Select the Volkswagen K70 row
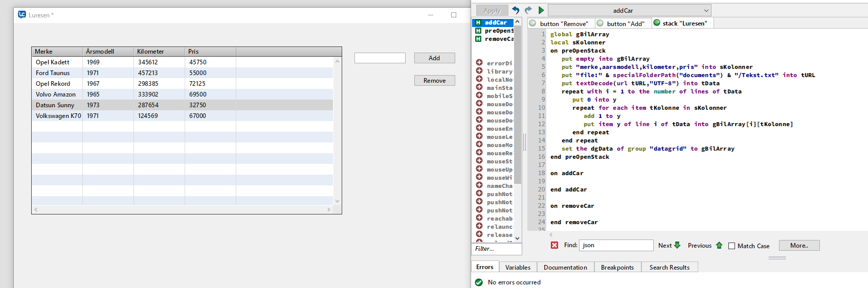Image resolution: width=868 pixels, height=288 pixels. (x=183, y=116)
